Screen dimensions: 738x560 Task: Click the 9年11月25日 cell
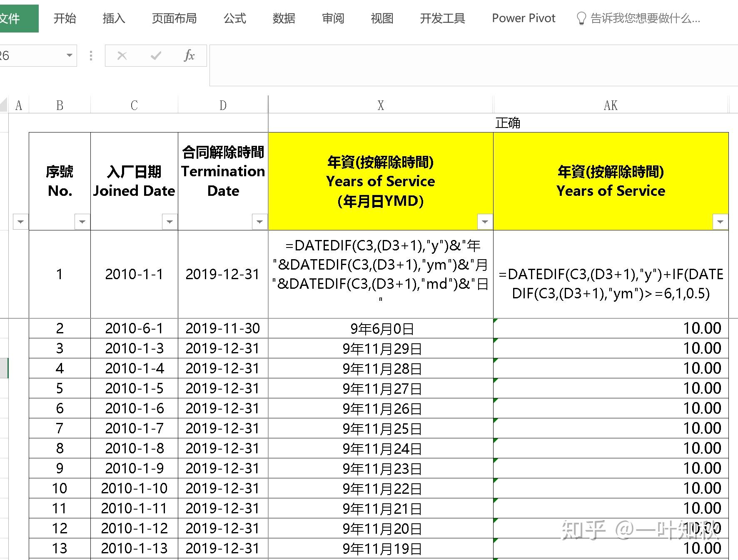coord(381,428)
